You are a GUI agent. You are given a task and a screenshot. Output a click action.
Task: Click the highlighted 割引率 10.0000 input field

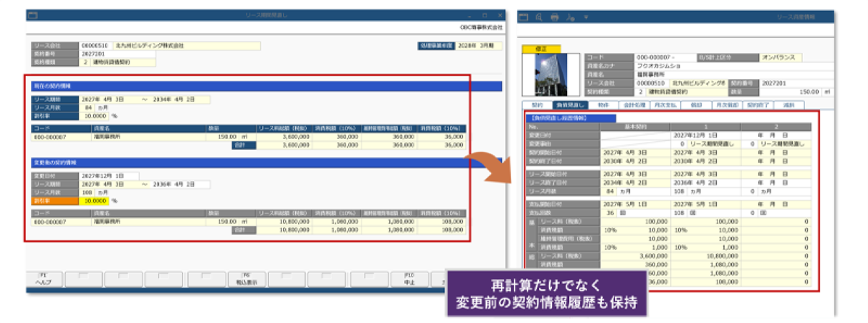point(95,201)
